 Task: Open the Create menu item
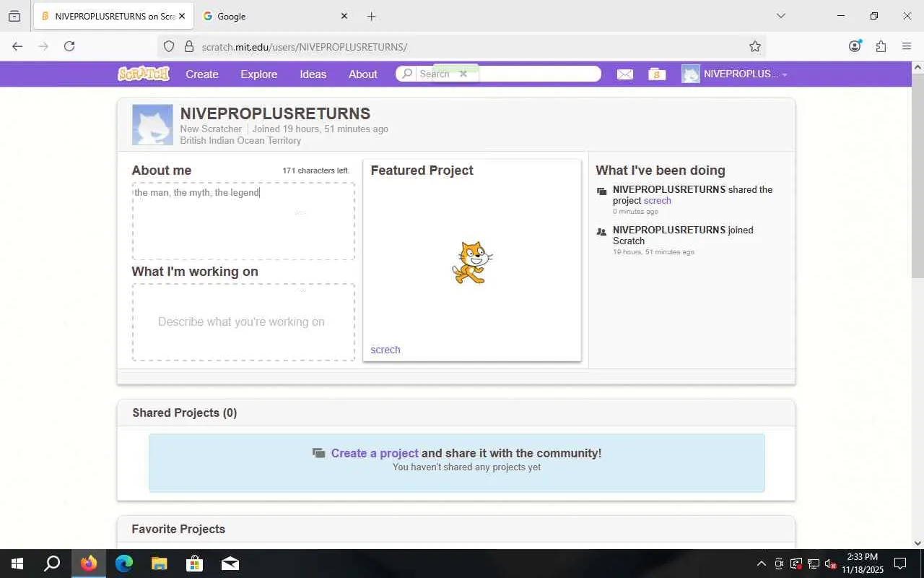coord(202,74)
